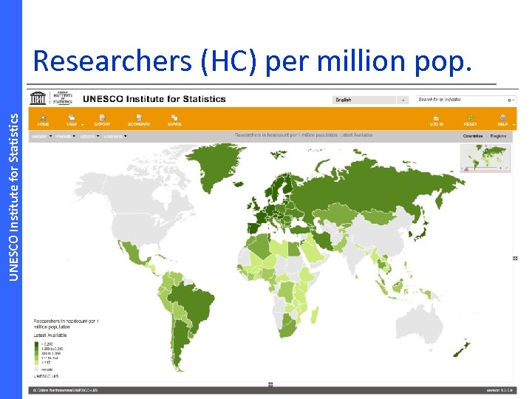Click the UNESCO temple logo
The image size is (532, 399).
38,98
